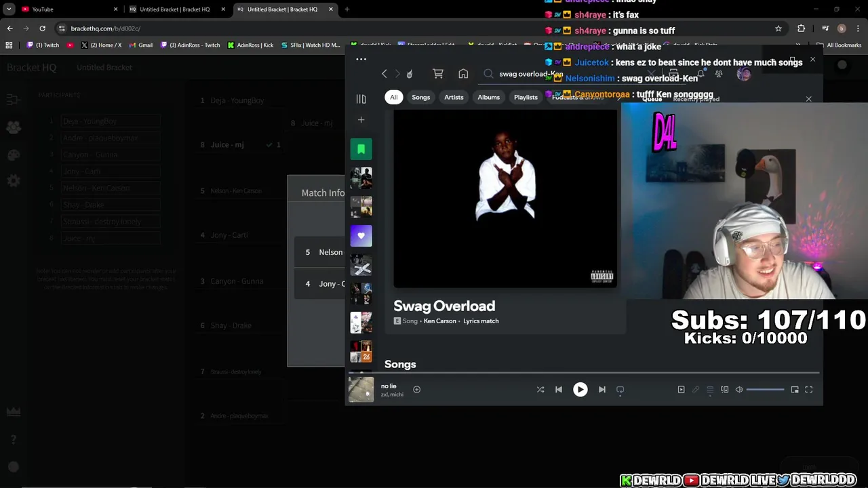Screen dimensions: 868x488
Task: Play the current track in Spotify
Action: [580, 390]
